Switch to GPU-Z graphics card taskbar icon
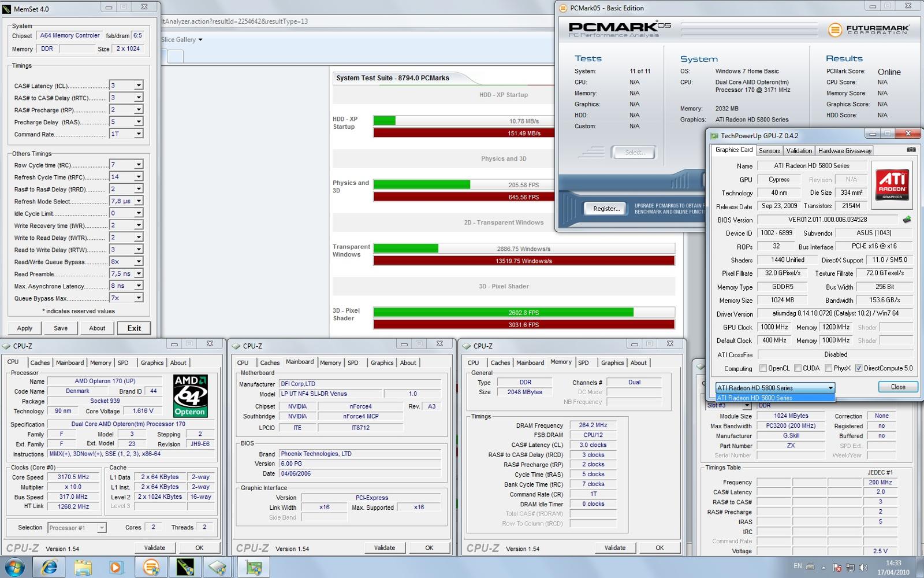The image size is (924, 578). (253, 567)
